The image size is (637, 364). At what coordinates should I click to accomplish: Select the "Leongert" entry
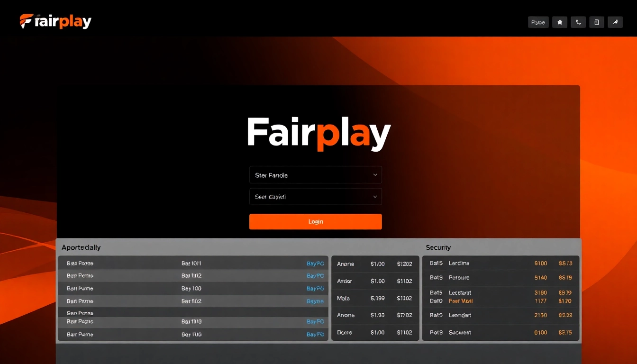coord(460,315)
